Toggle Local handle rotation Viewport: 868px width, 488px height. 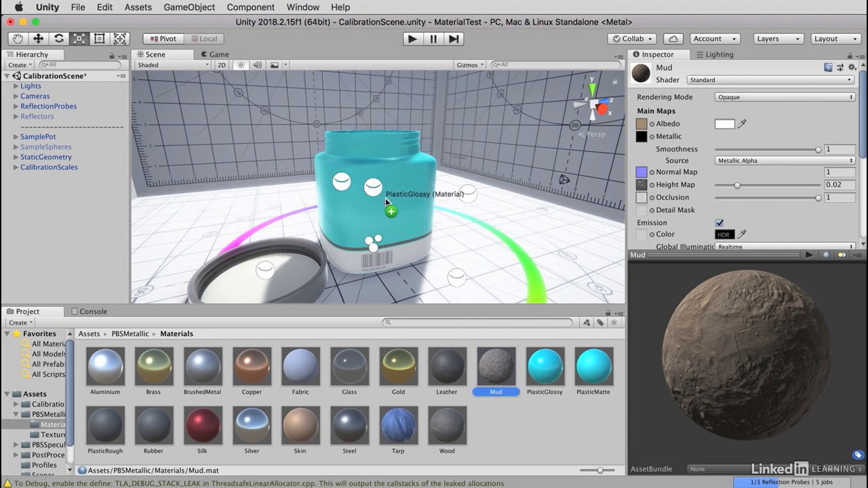[203, 39]
